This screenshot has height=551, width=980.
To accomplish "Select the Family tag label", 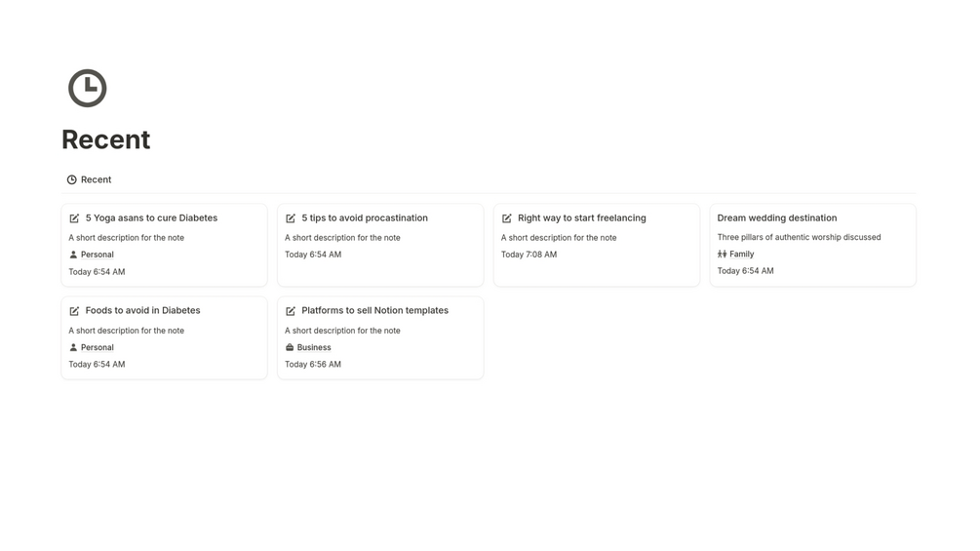I will 741,254.
